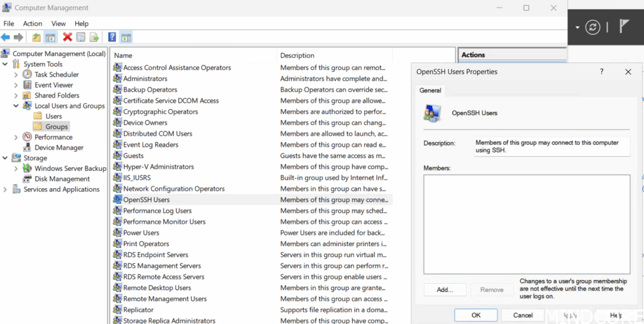
Task: Select the RDS Management Servers group row
Action: coord(252,265)
